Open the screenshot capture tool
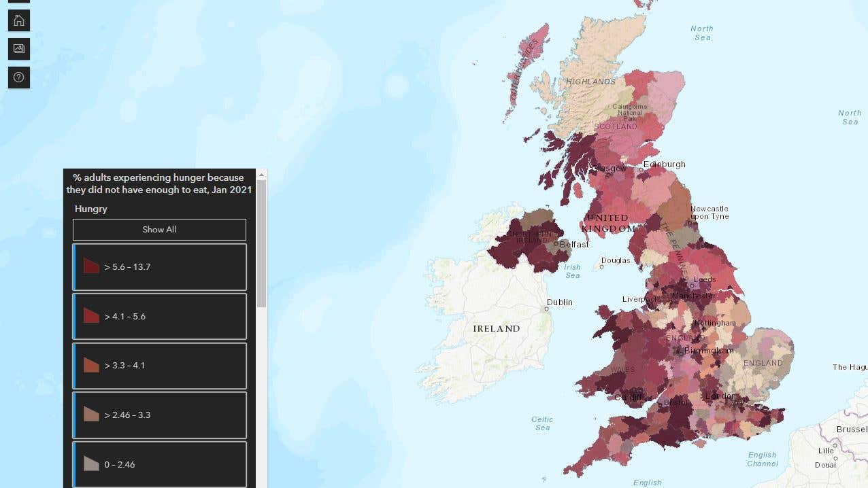The width and height of the screenshot is (868, 488). (18, 48)
